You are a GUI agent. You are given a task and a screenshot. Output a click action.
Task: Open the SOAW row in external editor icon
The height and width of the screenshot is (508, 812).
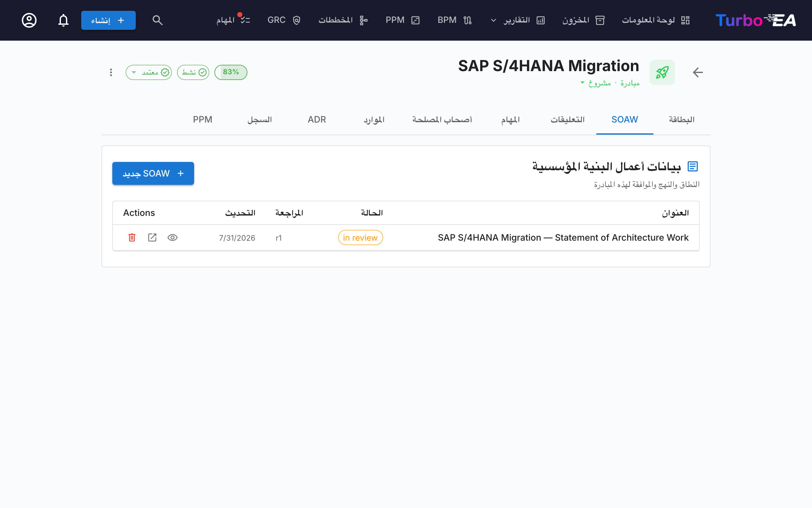point(152,237)
